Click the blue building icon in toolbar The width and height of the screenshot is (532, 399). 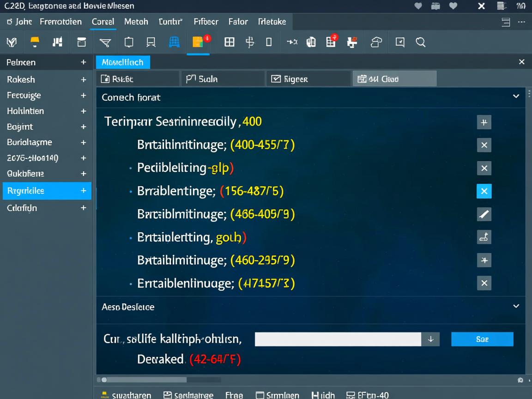click(174, 42)
